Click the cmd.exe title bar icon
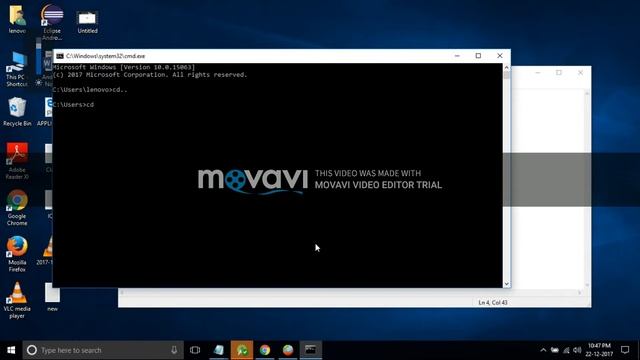Image resolution: width=640 pixels, height=360 pixels. pyautogui.click(x=60, y=56)
